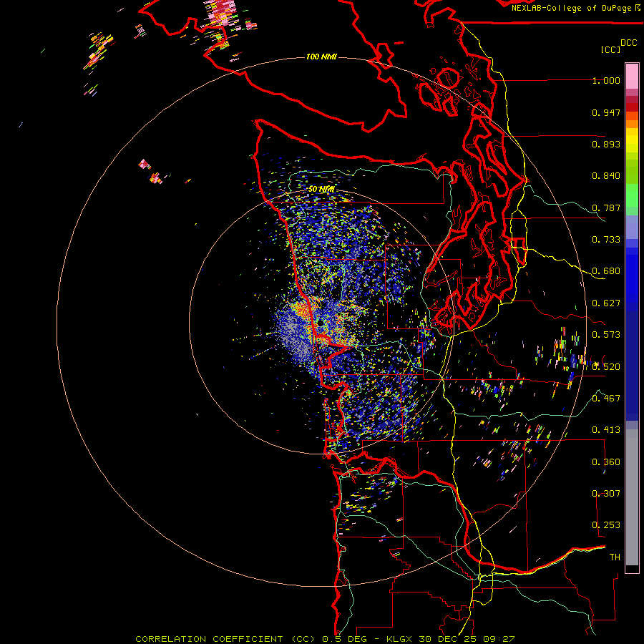Image resolution: width=644 pixels, height=644 pixels.
Task: Select the 0.307 legend value
Action: point(606,494)
